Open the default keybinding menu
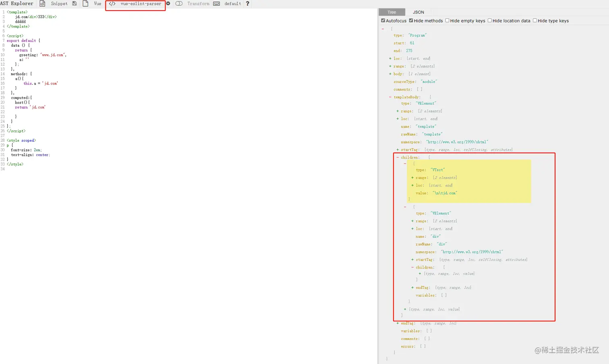609x364 pixels. pyautogui.click(x=232, y=4)
